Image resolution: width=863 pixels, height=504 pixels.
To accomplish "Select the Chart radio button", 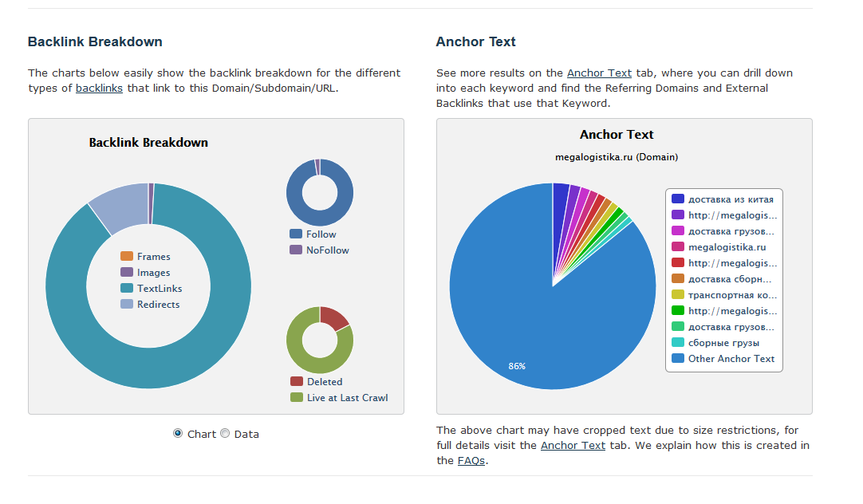I will tap(178, 433).
